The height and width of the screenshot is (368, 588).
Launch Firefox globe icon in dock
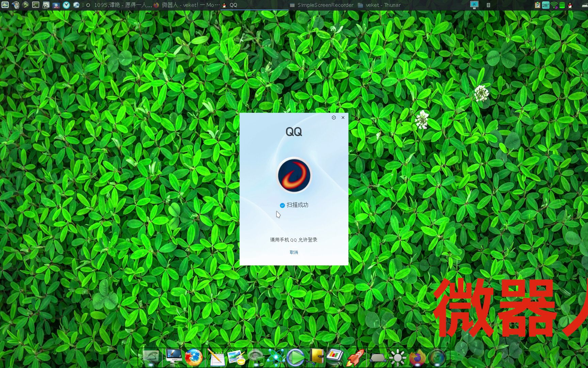pyautogui.click(x=194, y=358)
